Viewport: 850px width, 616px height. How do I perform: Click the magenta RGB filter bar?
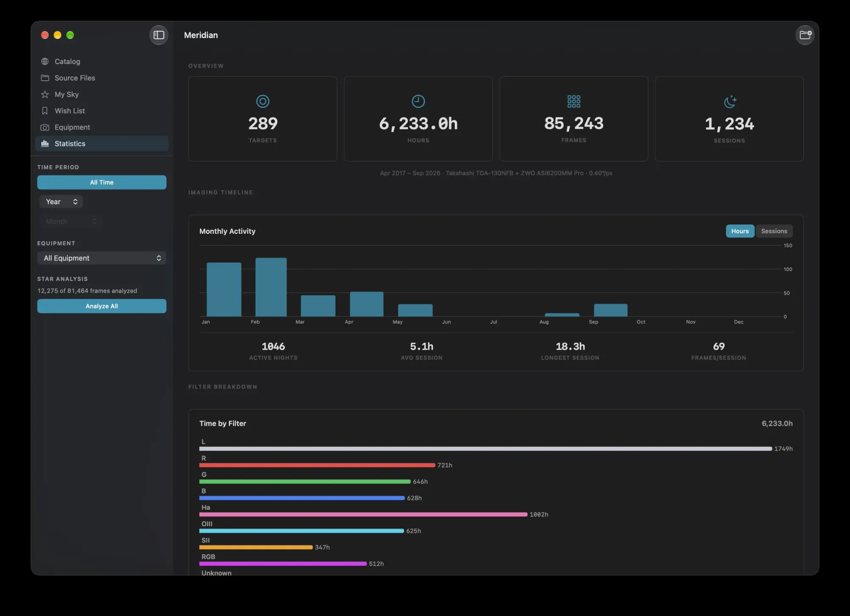[283, 564]
